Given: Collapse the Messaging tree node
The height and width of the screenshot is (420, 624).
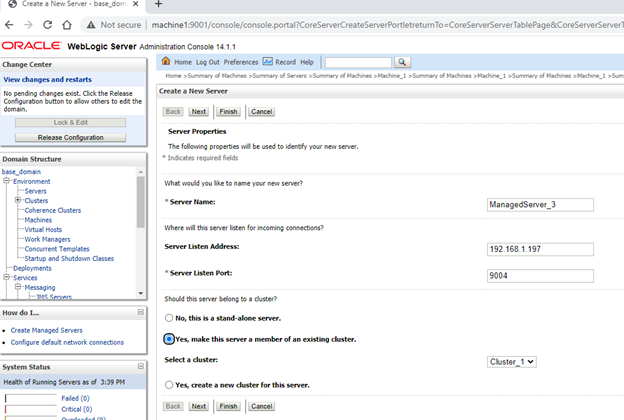Looking at the screenshot, I should (x=18, y=287).
